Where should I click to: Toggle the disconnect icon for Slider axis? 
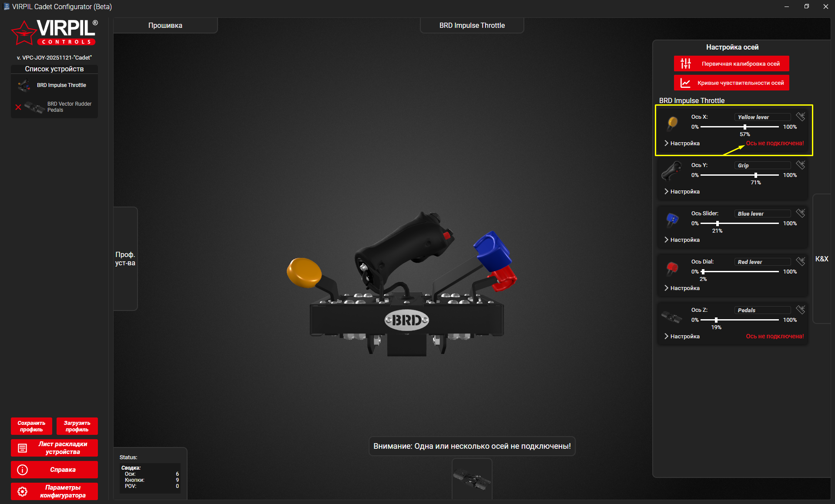pyautogui.click(x=800, y=213)
